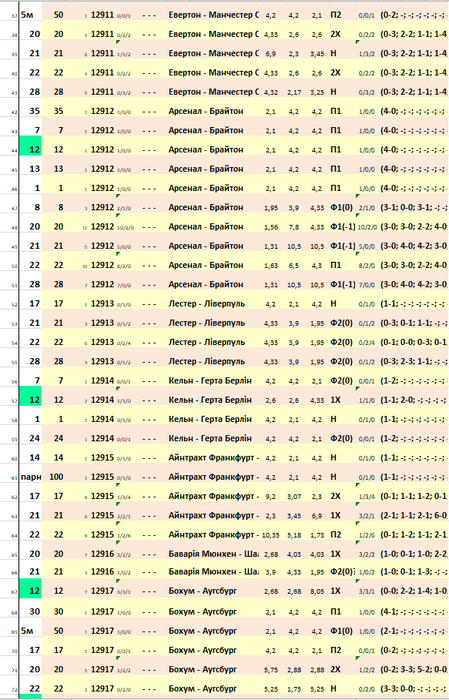Select row header 67
449x700 pixels.
[14, 592]
